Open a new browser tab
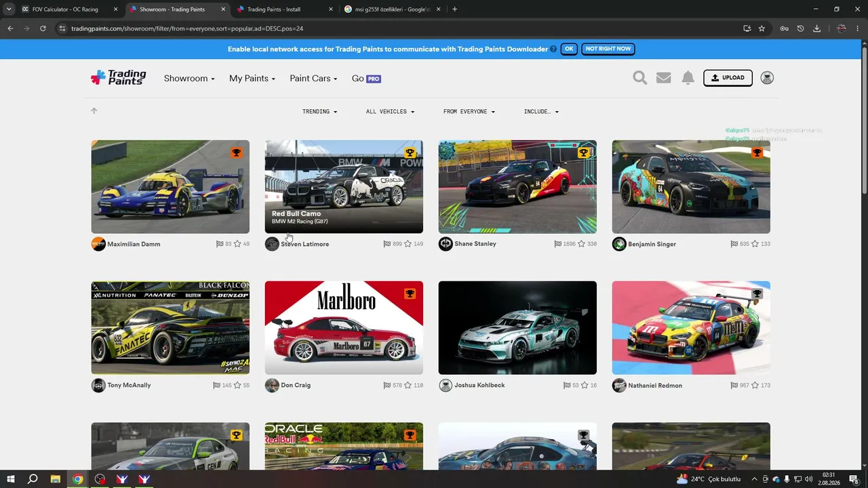 (x=454, y=9)
